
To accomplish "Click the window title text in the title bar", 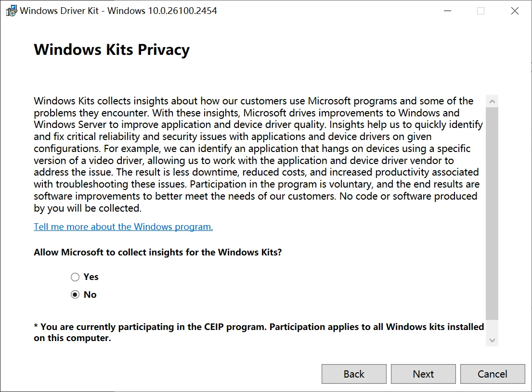I will tap(118, 11).
